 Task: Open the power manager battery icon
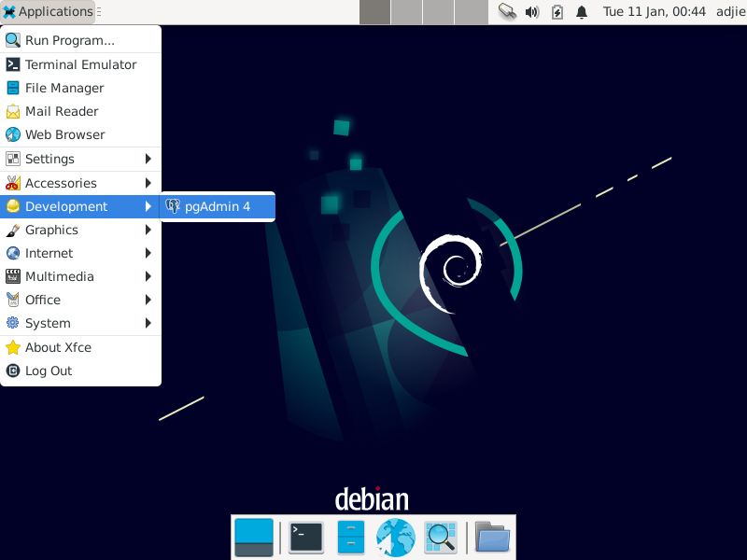pos(557,12)
